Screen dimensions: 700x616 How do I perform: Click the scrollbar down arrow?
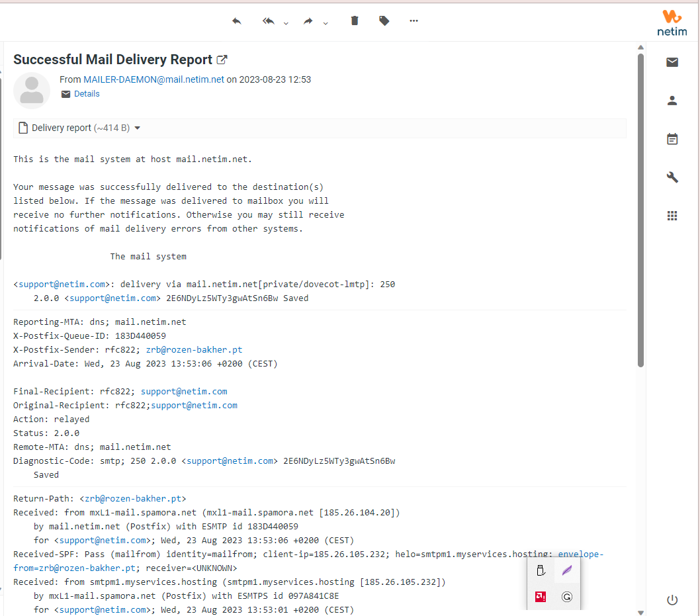[640, 613]
